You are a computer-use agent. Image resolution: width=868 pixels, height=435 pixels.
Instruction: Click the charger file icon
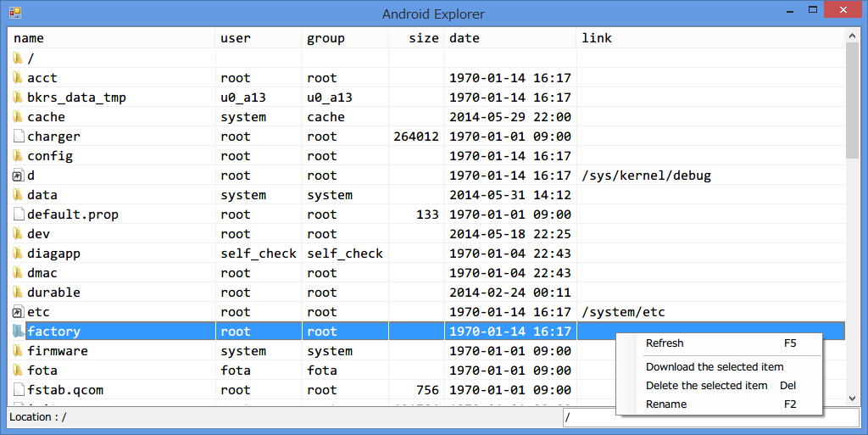(19, 137)
